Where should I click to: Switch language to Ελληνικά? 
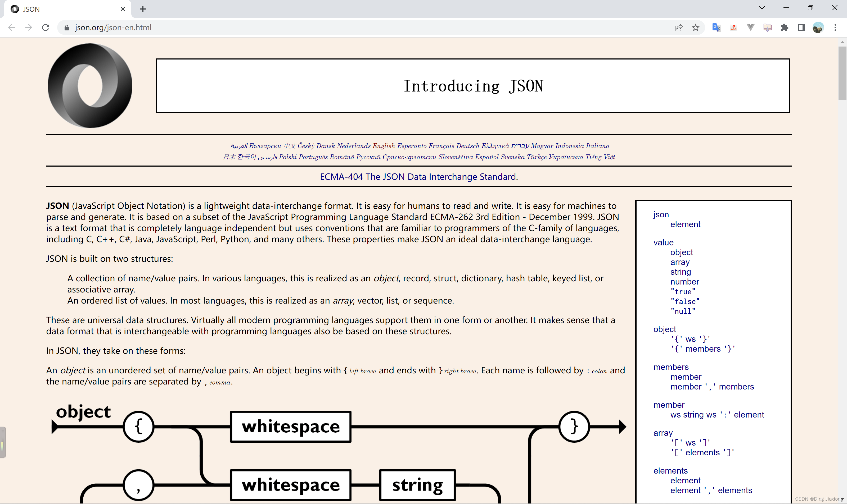point(495,146)
